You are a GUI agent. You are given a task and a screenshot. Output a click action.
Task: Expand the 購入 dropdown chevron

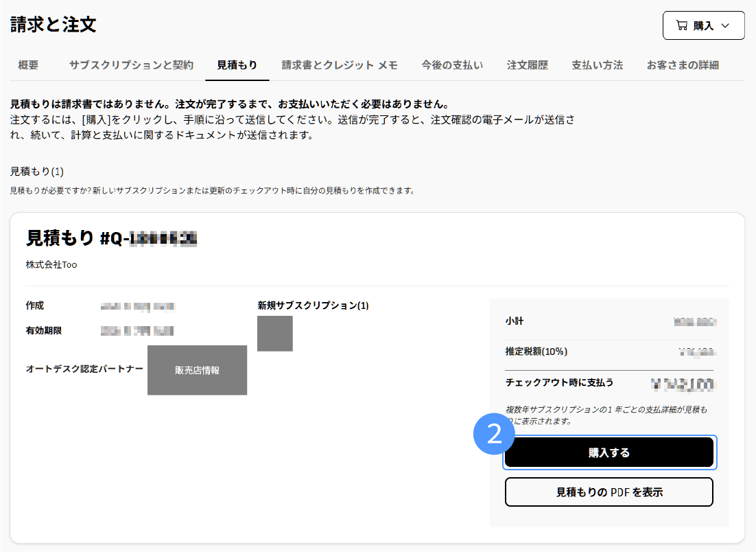click(725, 25)
